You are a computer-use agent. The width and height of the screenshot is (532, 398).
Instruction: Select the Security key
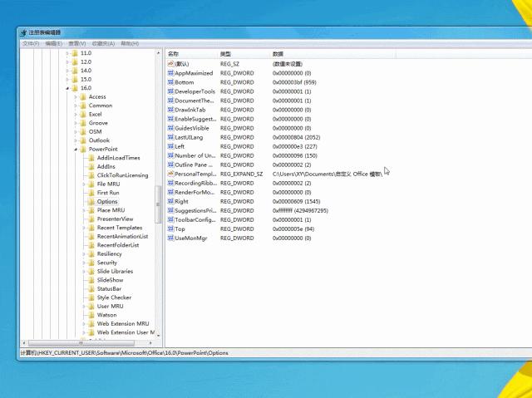click(x=107, y=263)
